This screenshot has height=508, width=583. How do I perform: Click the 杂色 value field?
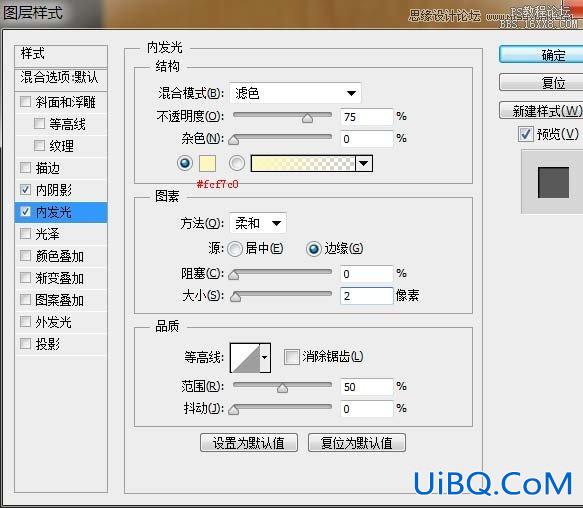click(x=367, y=139)
